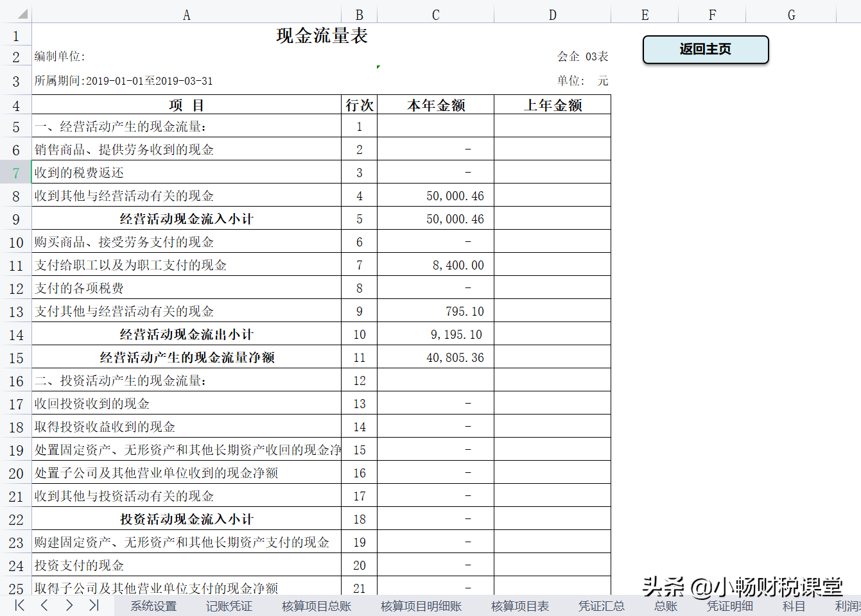The image size is (861, 616).
Task: Select the cell showing 40,805.36
Action: pos(435,357)
